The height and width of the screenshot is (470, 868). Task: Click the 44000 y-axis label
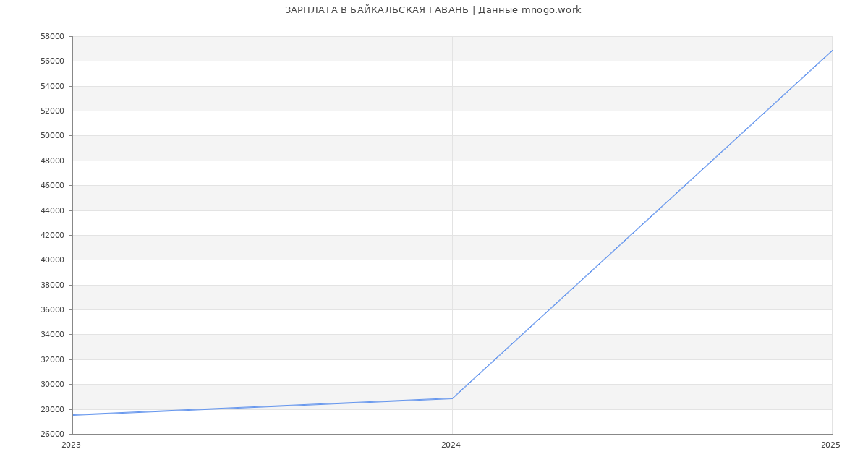pyautogui.click(x=52, y=210)
